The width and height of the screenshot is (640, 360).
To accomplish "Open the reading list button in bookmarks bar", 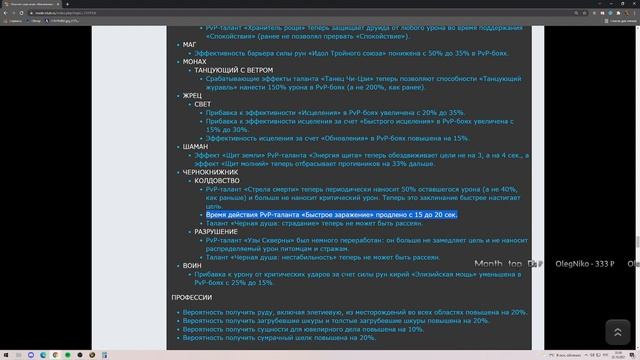I will click(x=620, y=21).
